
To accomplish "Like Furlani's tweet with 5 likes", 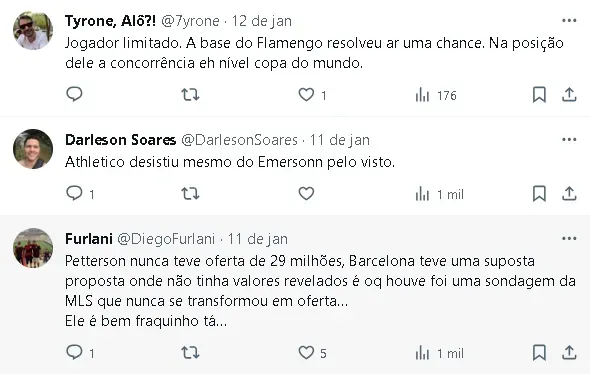I will pyautogui.click(x=306, y=353).
